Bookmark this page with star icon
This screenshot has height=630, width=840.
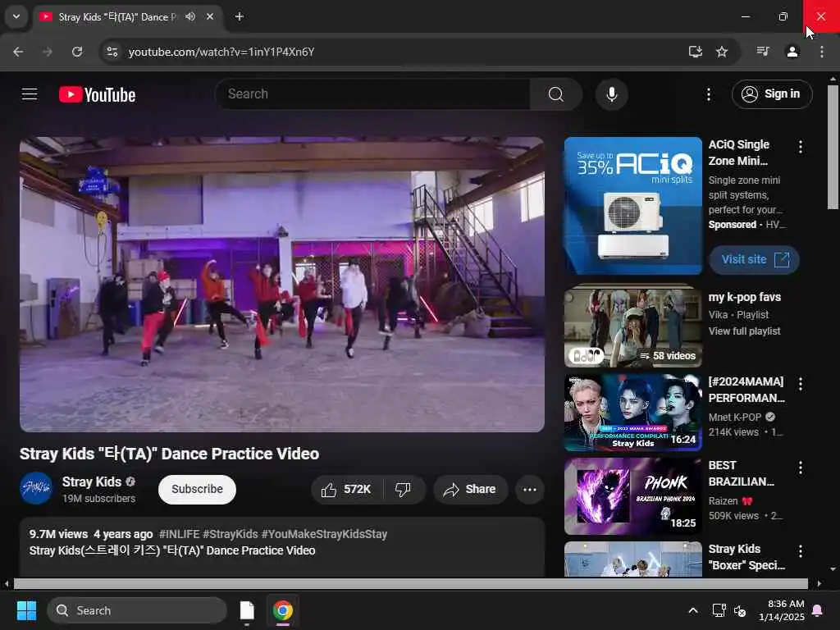(x=722, y=52)
